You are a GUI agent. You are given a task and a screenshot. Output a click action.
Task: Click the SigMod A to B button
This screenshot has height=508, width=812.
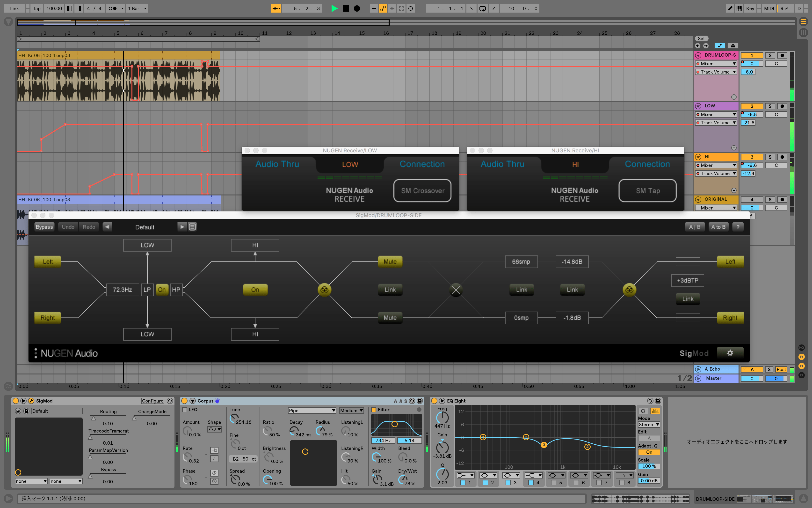click(718, 227)
